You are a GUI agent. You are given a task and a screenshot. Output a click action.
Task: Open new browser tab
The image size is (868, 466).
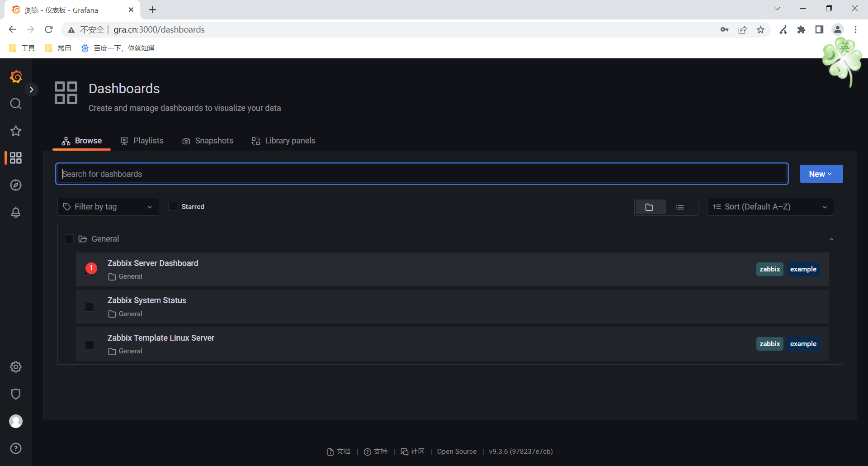[x=152, y=10]
